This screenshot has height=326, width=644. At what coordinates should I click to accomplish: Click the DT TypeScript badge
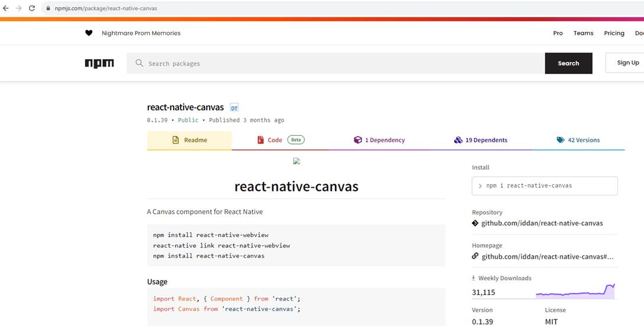[234, 108]
